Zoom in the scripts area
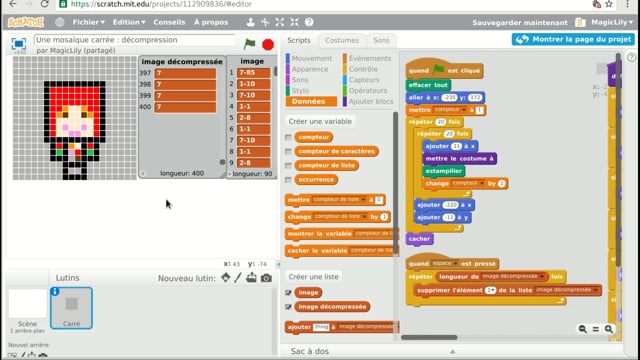The width and height of the screenshot is (640, 360). (x=609, y=329)
